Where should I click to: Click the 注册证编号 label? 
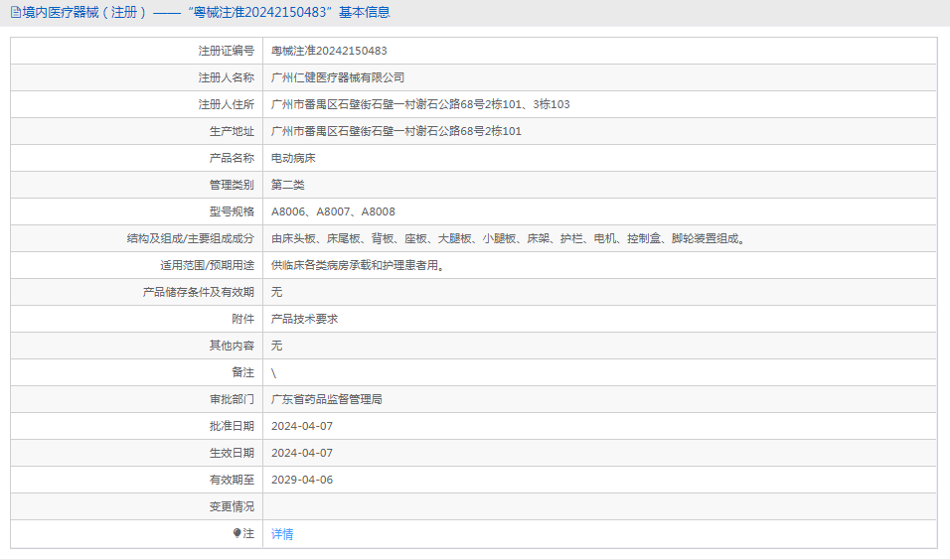click(227, 51)
